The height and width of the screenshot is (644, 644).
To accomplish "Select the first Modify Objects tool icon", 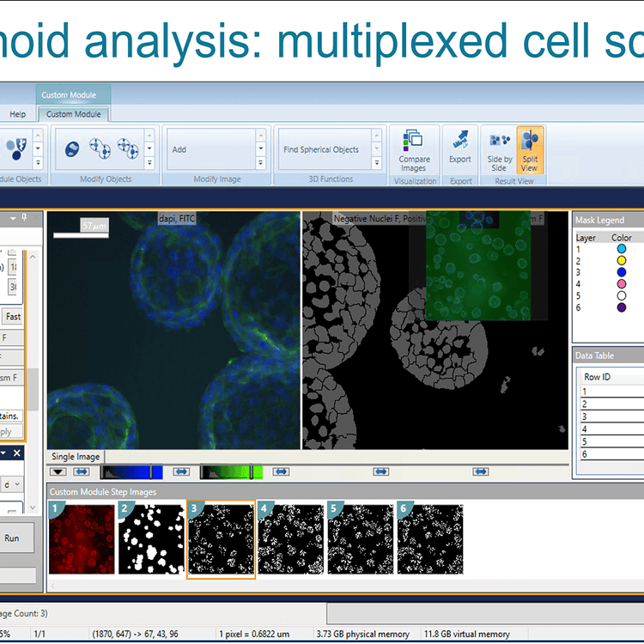I will coord(72,149).
